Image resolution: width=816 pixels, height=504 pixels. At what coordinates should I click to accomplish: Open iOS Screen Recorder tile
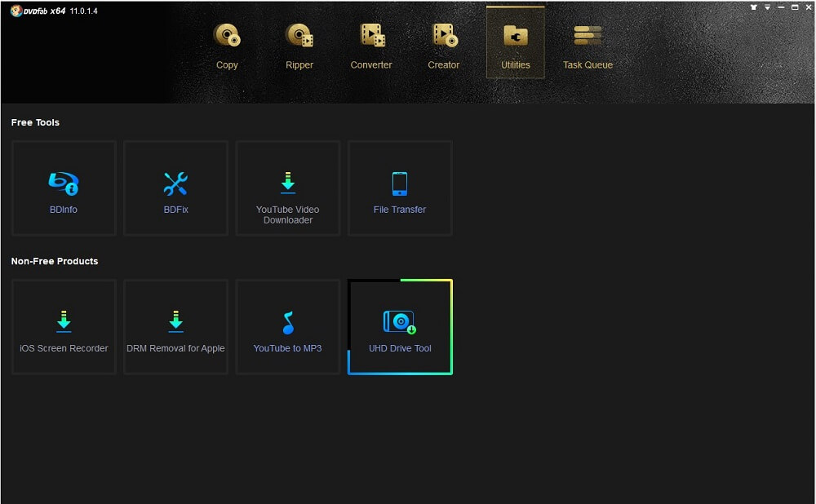click(x=64, y=327)
